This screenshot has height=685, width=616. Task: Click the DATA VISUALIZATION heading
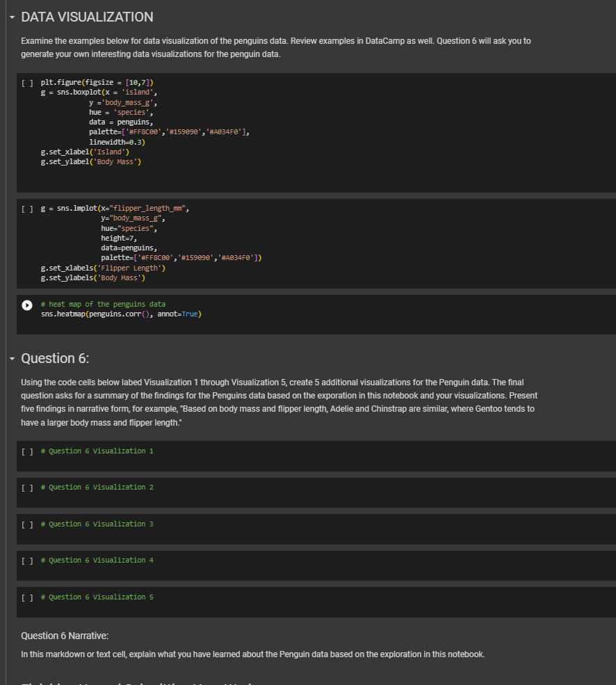[87, 17]
